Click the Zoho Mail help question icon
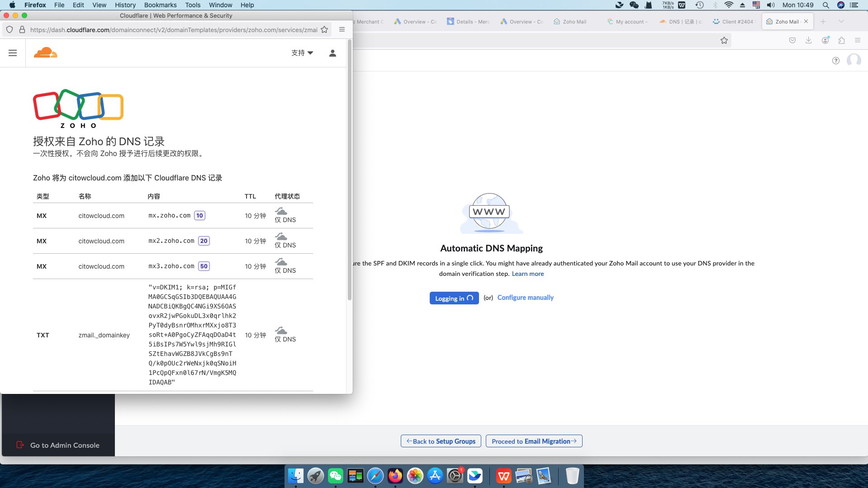Screen dimensions: 868x488 pos(835,61)
